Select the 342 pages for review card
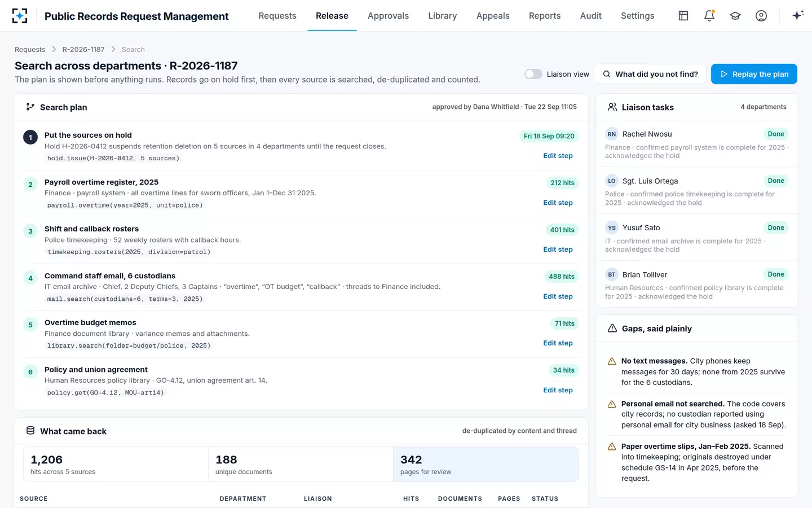Viewport: 812px width, 508px height. point(486,465)
